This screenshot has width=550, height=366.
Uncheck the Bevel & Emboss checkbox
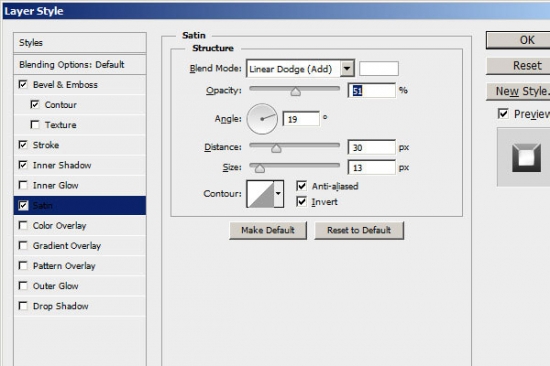click(23, 85)
